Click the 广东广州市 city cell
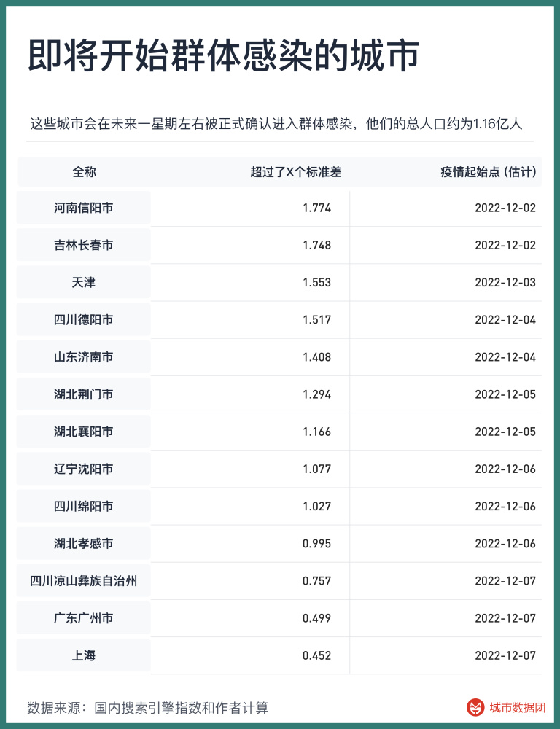This screenshot has width=560, height=729. 84,618
